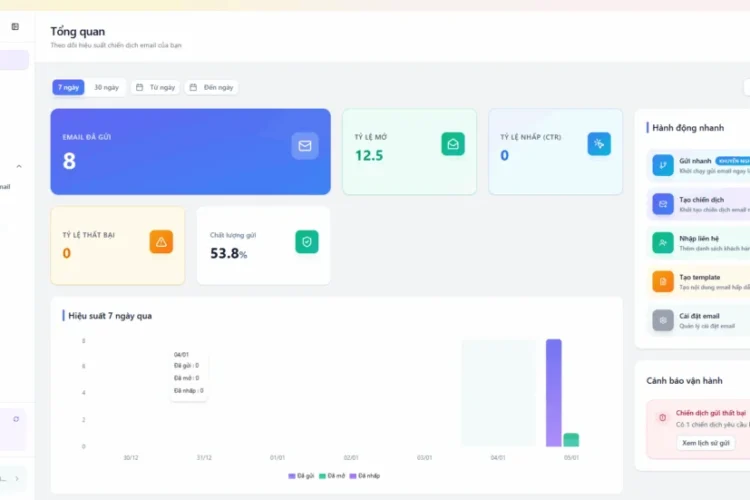The height and width of the screenshot is (500, 750).
Task: Click the open-mail icon on Tỷ lệ mở card
Action: click(x=453, y=144)
